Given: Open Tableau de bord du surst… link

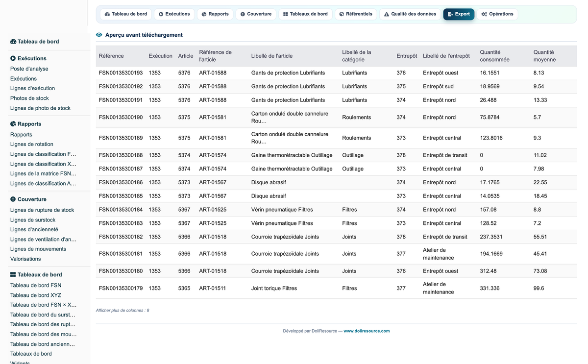Looking at the screenshot, I should pos(43,315).
